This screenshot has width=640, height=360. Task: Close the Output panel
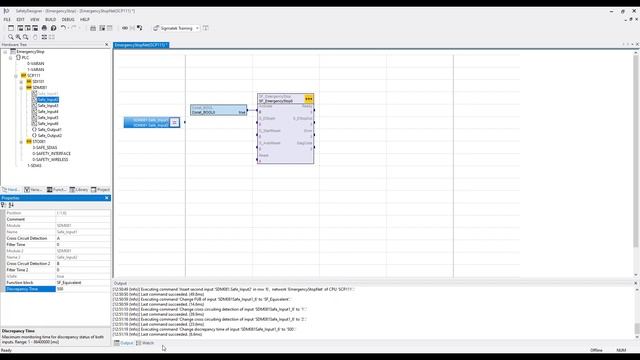click(636, 283)
